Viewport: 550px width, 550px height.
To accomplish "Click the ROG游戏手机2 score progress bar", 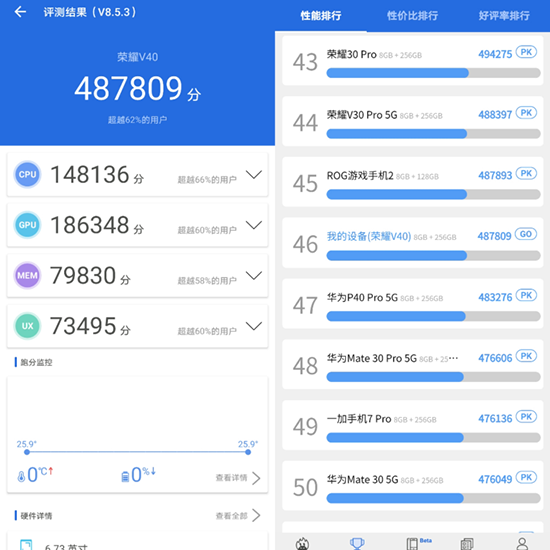I will tap(433, 194).
